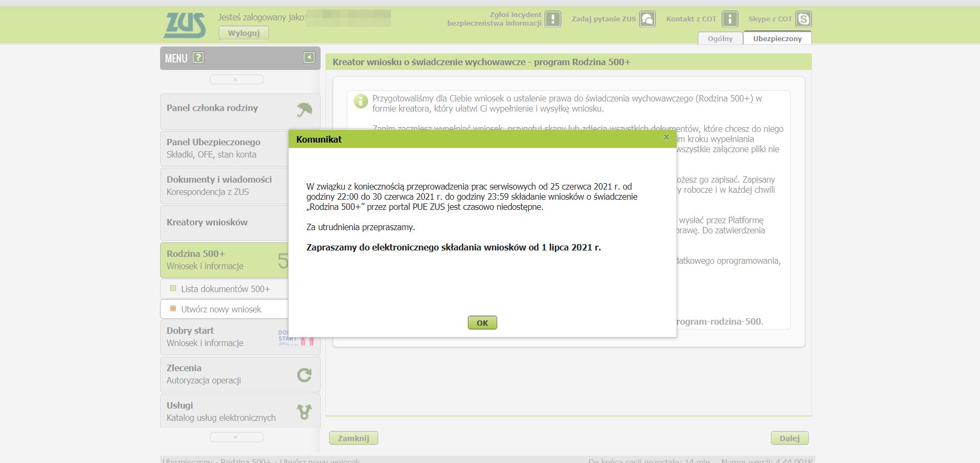Click the Kontakt z COT info icon

point(730,19)
